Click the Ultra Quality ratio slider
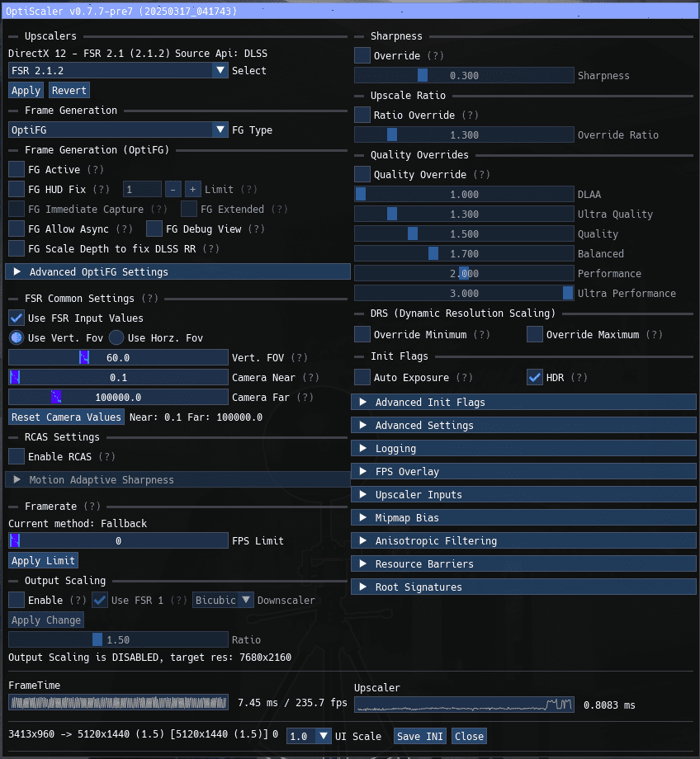The width and height of the screenshot is (700, 759). [x=464, y=214]
